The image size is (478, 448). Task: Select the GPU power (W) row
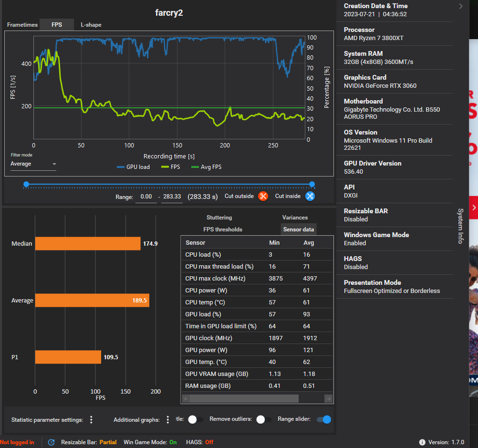click(257, 350)
